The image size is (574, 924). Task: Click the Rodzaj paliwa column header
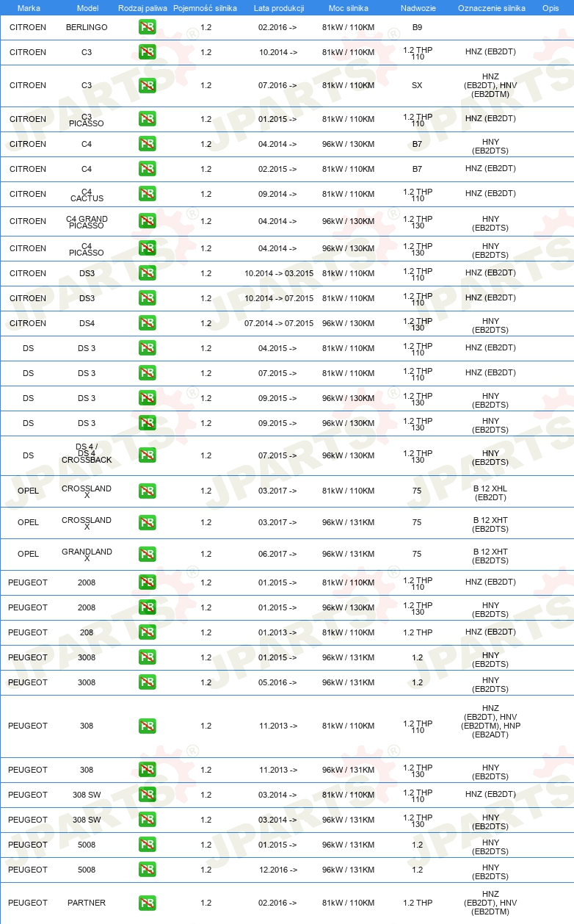[142, 8]
